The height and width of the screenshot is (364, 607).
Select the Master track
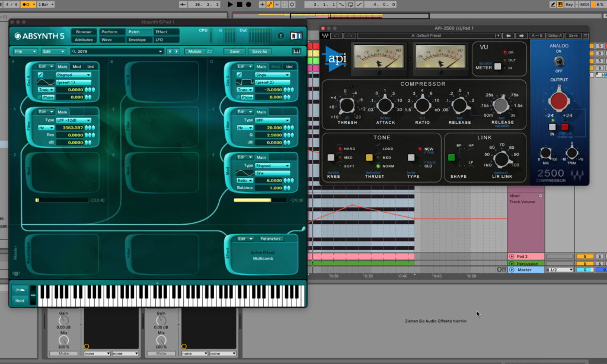tap(526, 270)
